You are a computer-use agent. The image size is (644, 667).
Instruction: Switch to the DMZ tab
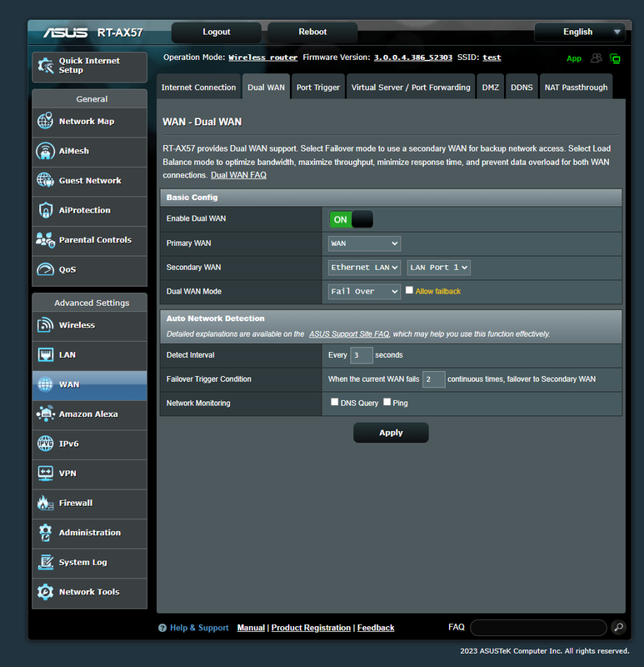tap(491, 88)
